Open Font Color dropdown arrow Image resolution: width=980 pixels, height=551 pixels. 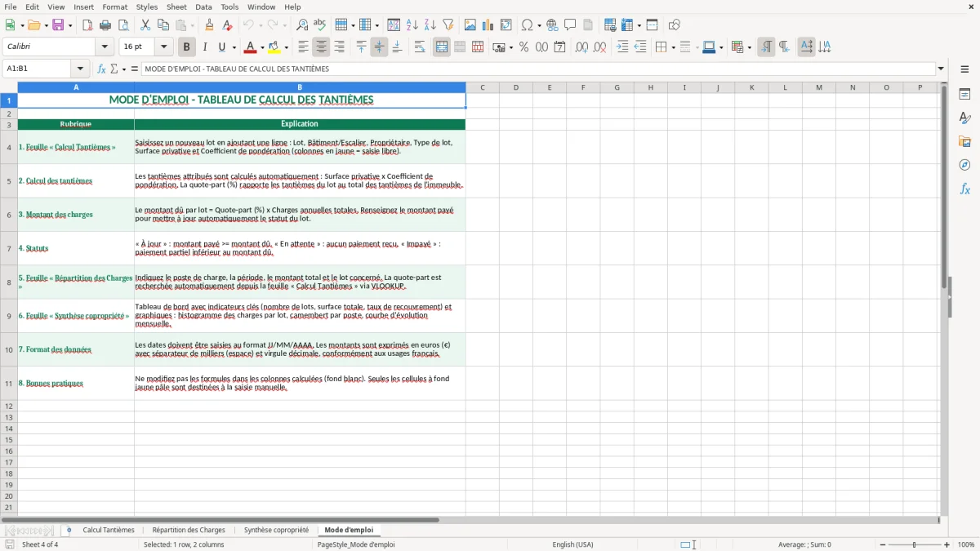[x=261, y=47]
